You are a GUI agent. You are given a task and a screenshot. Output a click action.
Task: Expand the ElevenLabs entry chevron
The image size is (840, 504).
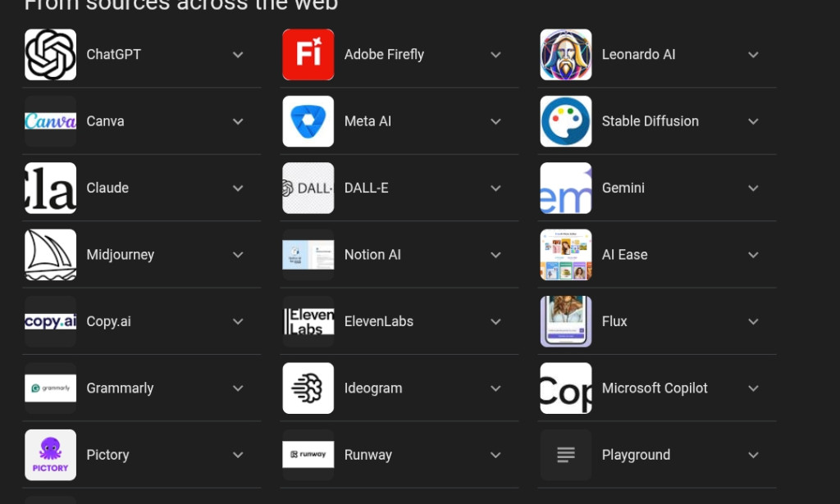tap(495, 321)
